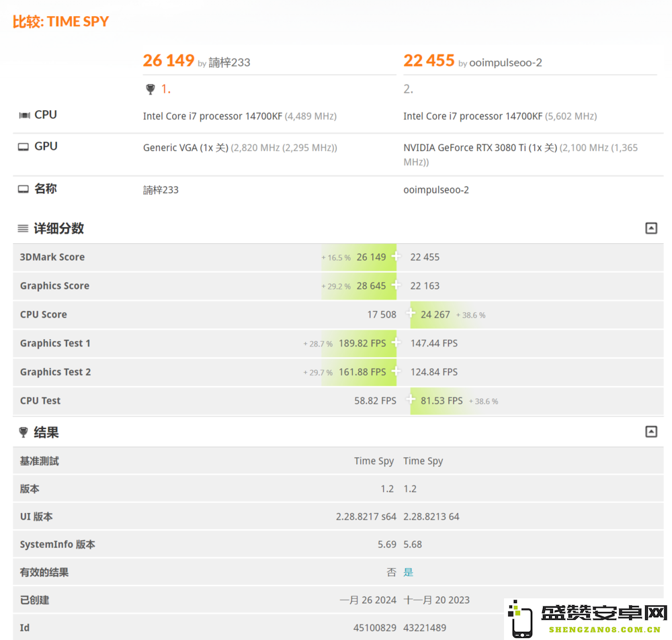Click the plus icon in Graphics Score row
The width and height of the screenshot is (672, 640).
pyautogui.click(x=396, y=285)
